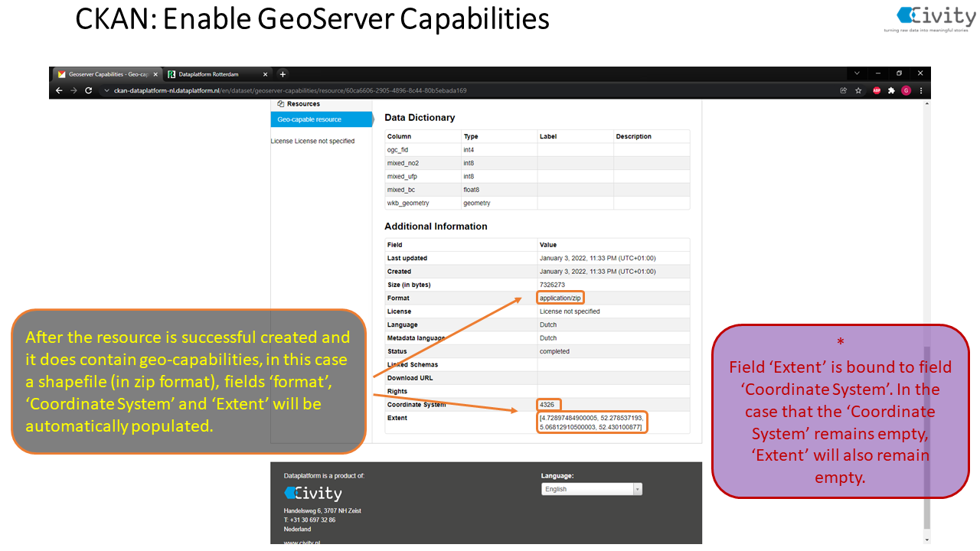Click the 4326 coordinate system value

548,404
